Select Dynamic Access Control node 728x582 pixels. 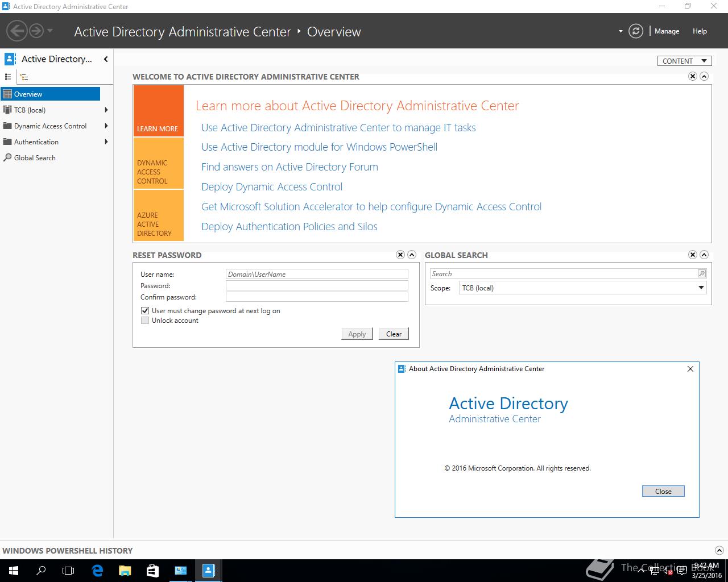click(50, 126)
